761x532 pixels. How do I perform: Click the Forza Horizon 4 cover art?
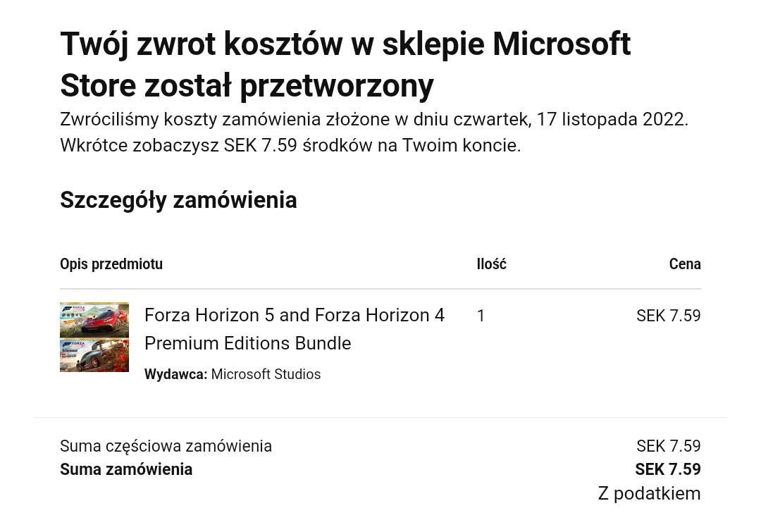94,355
